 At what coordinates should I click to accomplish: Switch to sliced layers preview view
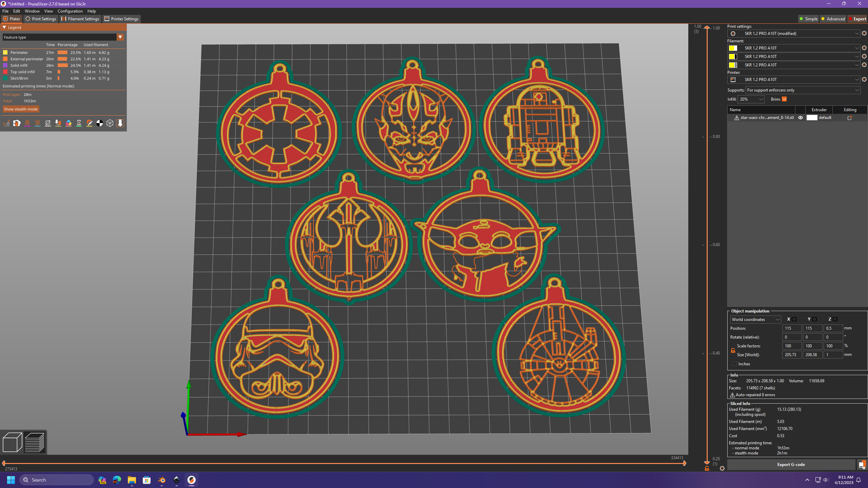pyautogui.click(x=35, y=442)
